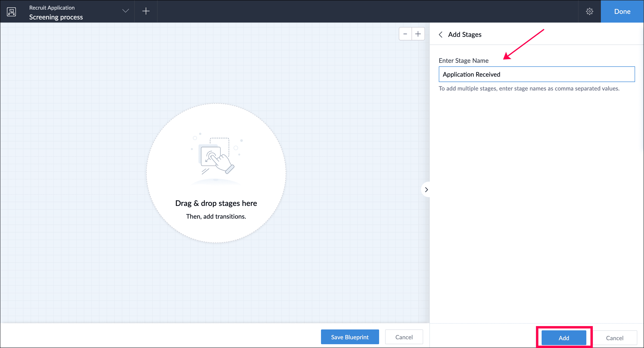644x348 pixels.
Task: Expand the Screening process dropdown chevron
Action: (x=125, y=11)
